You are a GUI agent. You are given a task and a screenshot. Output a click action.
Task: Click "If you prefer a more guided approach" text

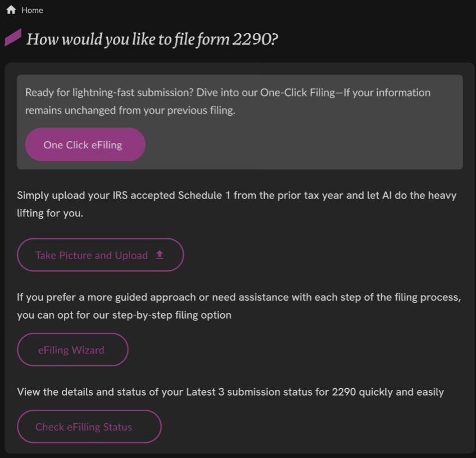click(107, 297)
